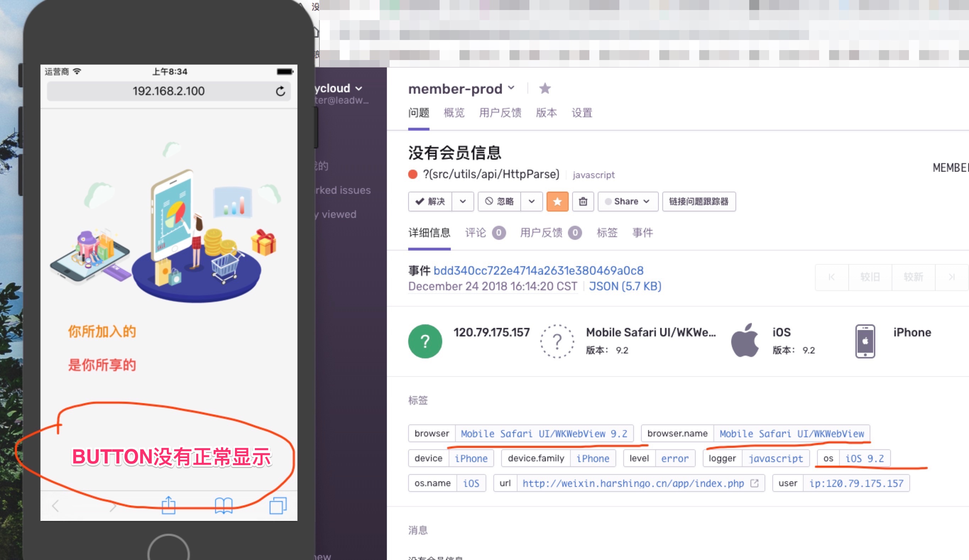Open the 标签 tab
969x560 pixels.
(607, 233)
